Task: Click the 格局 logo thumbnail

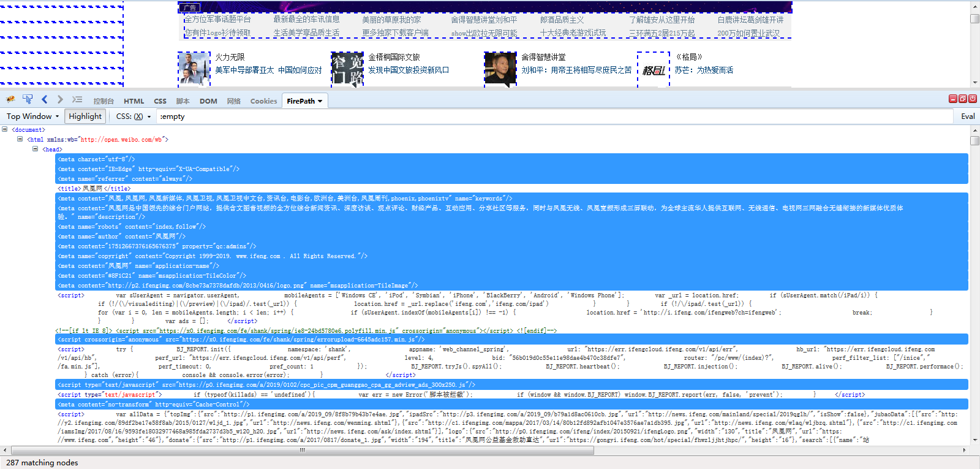Action: [x=654, y=70]
